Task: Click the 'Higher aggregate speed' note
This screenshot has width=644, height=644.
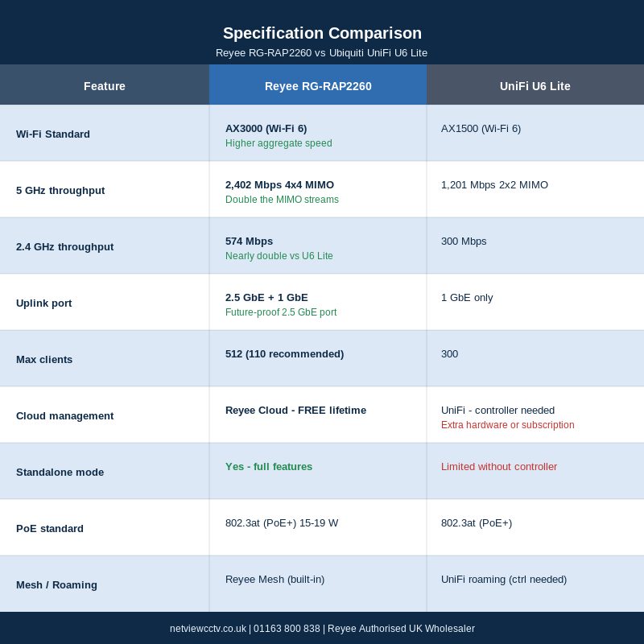Action: click(279, 143)
